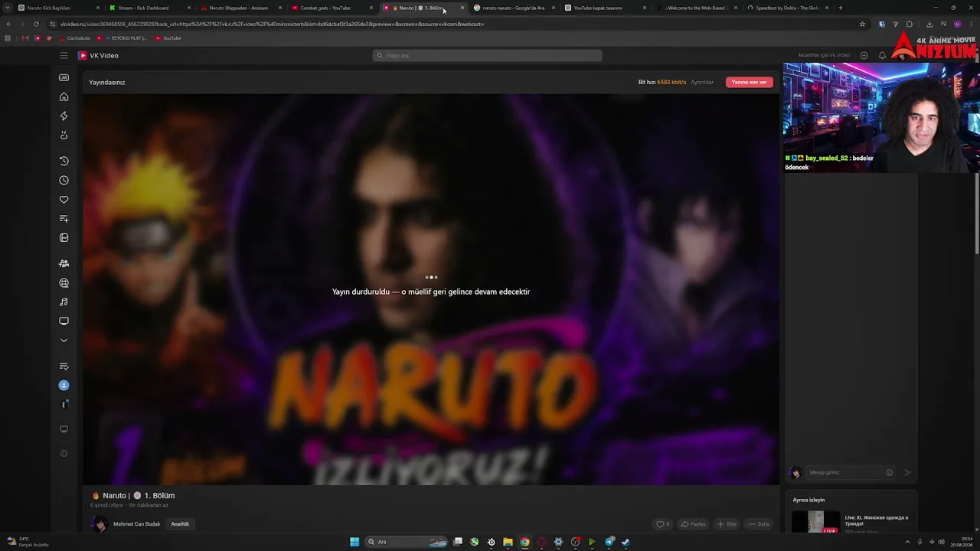Open the emoji picker in chat input

(x=889, y=473)
